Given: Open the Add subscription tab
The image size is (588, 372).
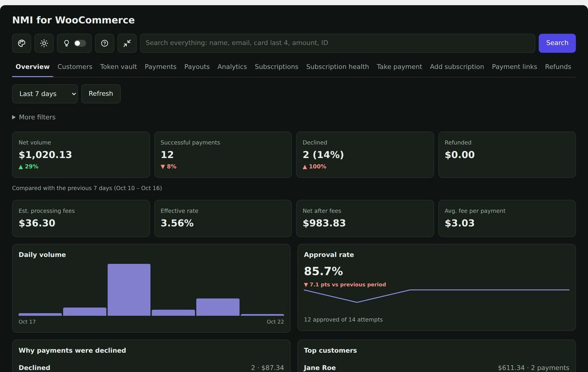Looking at the screenshot, I should pos(457,67).
